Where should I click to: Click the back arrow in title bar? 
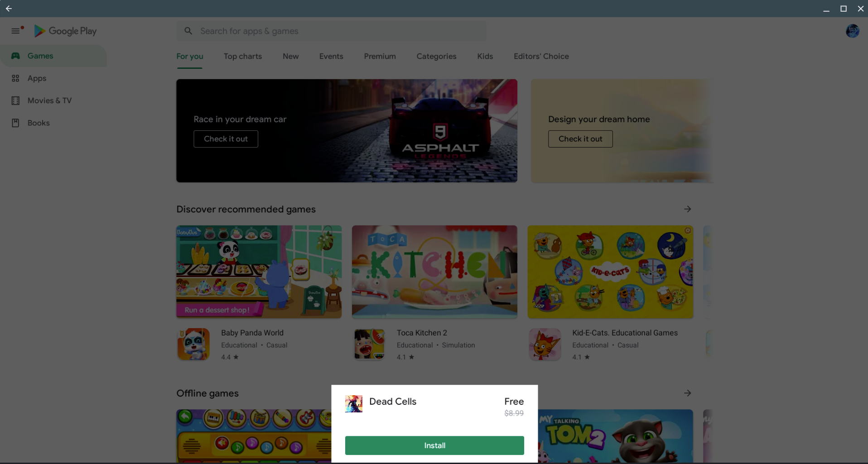click(9, 9)
